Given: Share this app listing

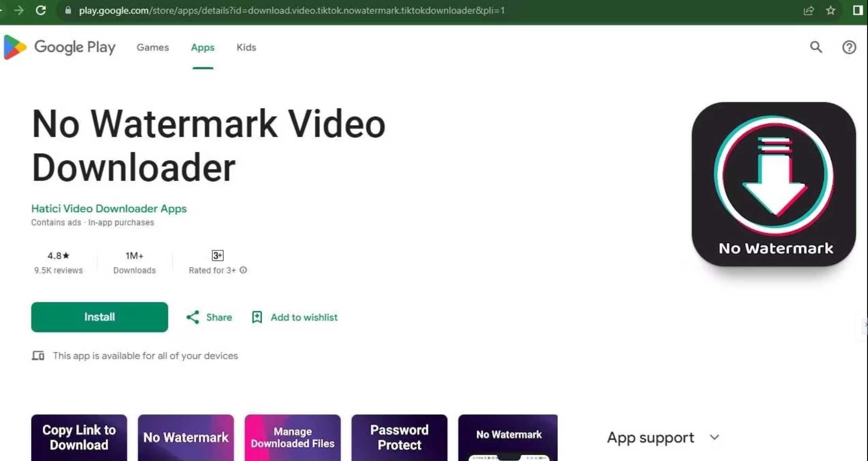Looking at the screenshot, I should click(x=209, y=317).
